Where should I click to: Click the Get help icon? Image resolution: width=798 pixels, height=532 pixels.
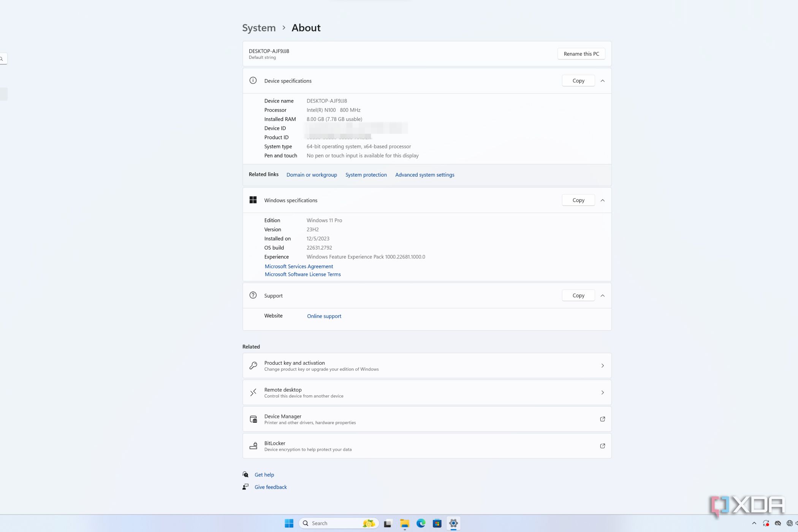click(x=245, y=475)
